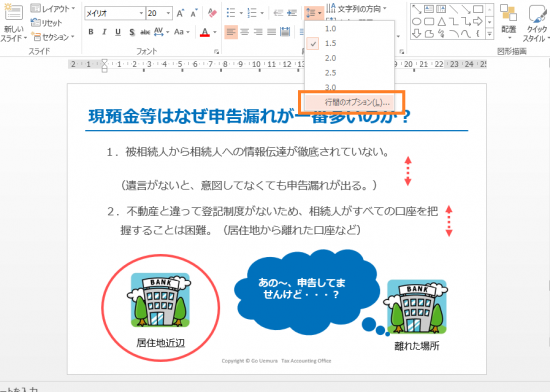The height and width of the screenshot is (392, 550).
Task: Toggle Bold formatting button
Action: (x=91, y=32)
